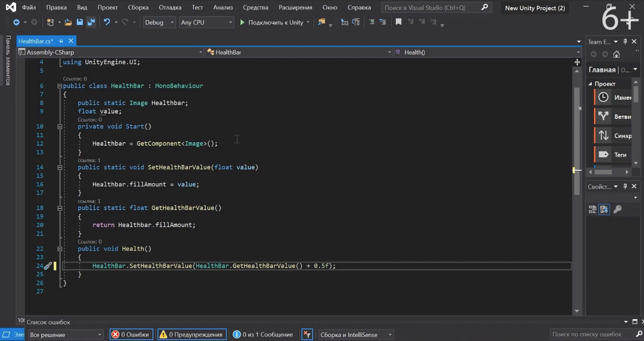Toggle the 0 Ошибки errors filter
Image resolution: width=644 pixels, height=341 pixels.
tap(131, 334)
